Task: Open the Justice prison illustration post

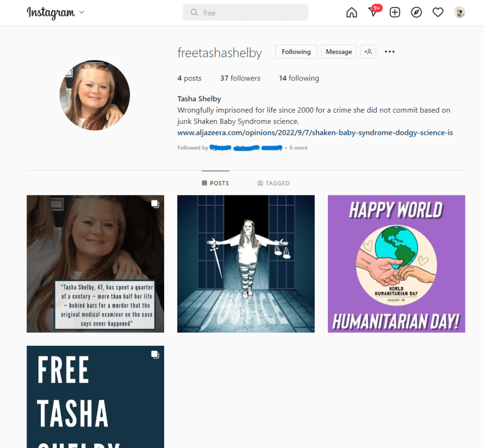Action: 246,264
